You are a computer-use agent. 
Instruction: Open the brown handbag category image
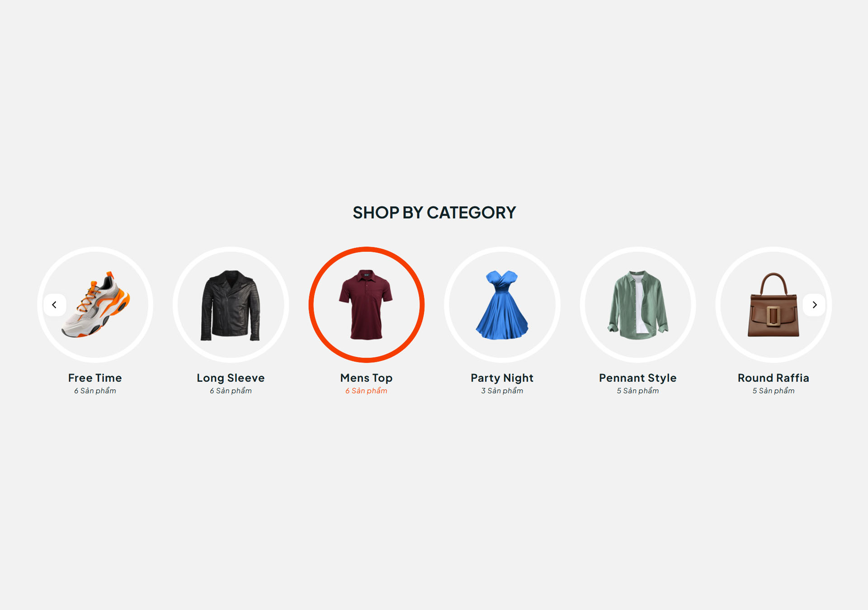[x=774, y=305]
